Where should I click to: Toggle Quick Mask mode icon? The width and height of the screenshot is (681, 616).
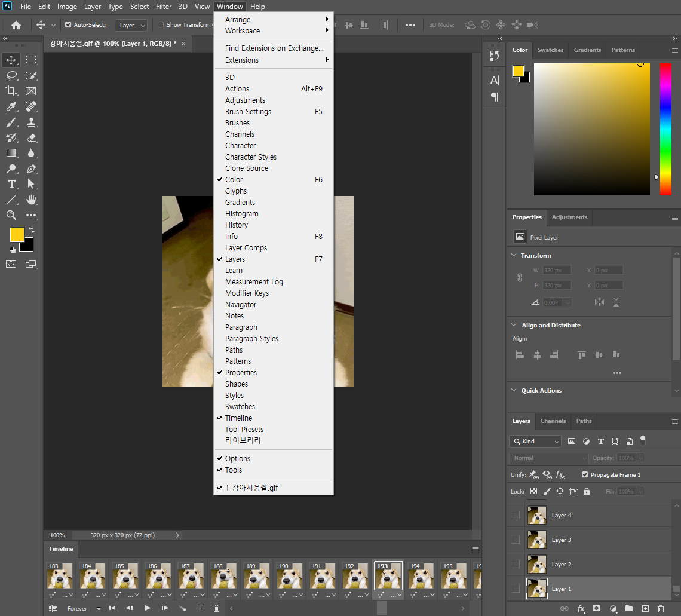[11, 263]
